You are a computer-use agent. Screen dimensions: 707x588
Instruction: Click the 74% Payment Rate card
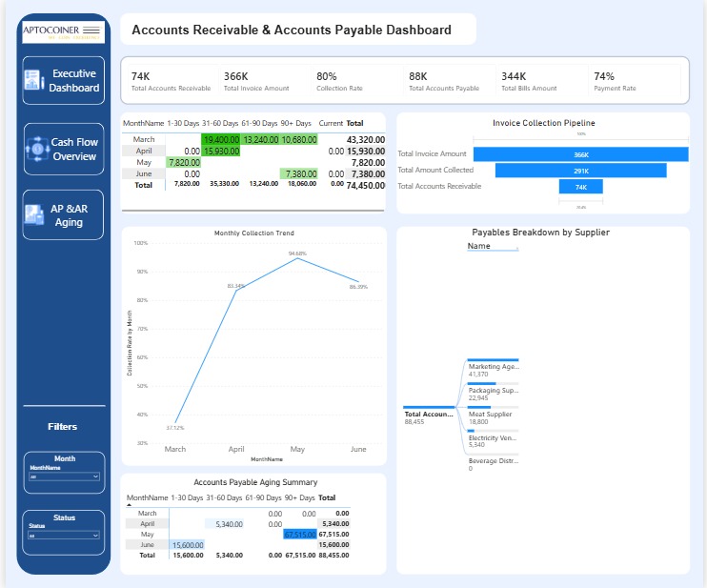(634, 81)
